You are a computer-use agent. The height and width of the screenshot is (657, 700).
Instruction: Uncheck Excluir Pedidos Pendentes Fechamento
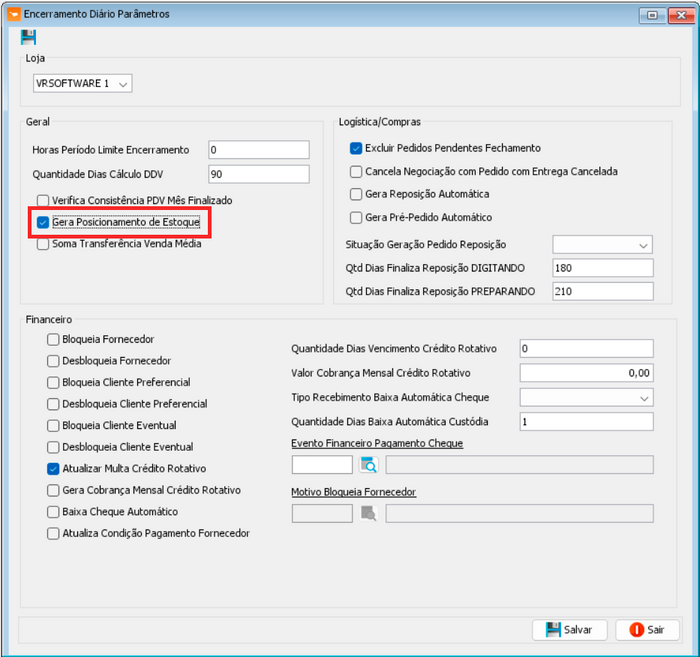(356, 148)
